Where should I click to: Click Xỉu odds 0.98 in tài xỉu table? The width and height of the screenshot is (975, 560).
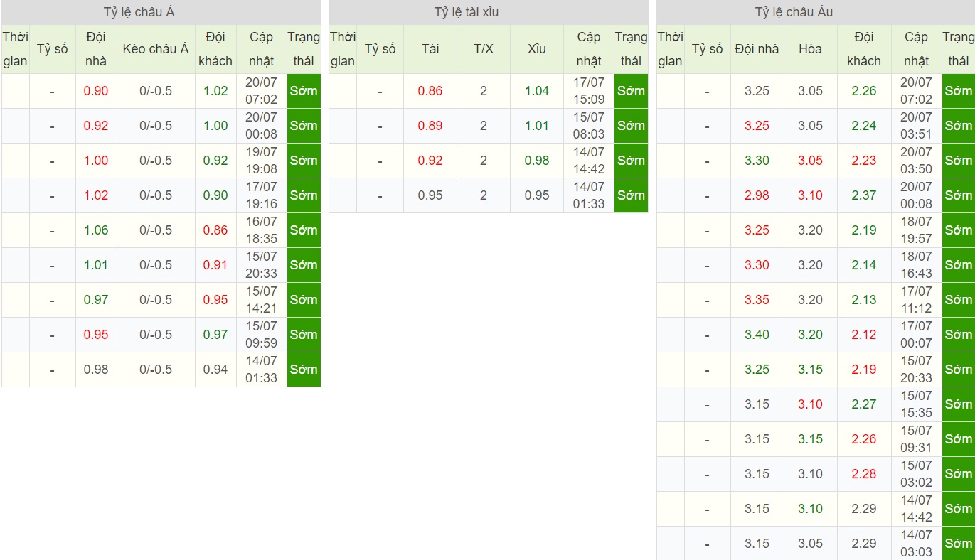point(537,161)
